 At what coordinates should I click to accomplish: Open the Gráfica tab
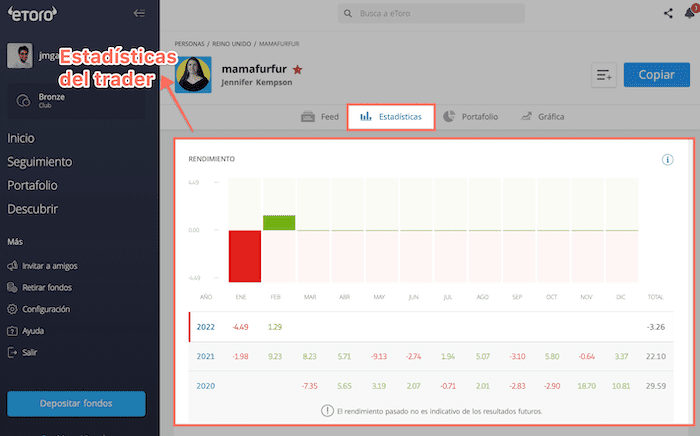(x=542, y=117)
